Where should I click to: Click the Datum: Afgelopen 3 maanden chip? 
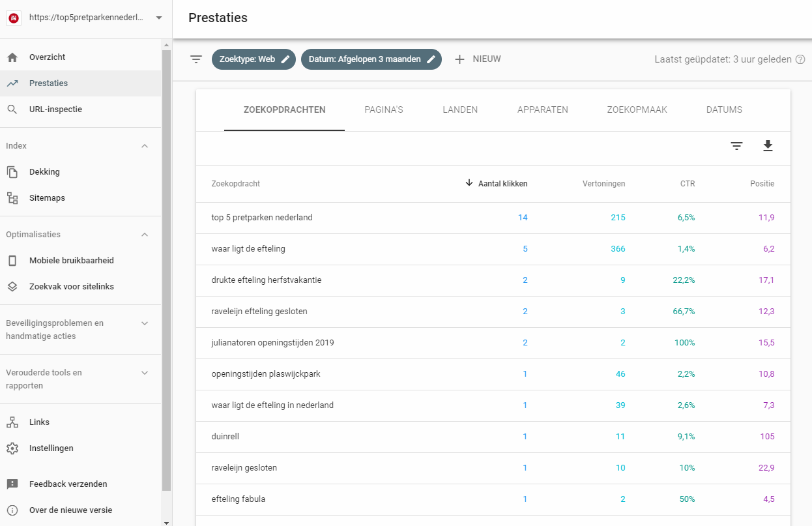(x=371, y=59)
